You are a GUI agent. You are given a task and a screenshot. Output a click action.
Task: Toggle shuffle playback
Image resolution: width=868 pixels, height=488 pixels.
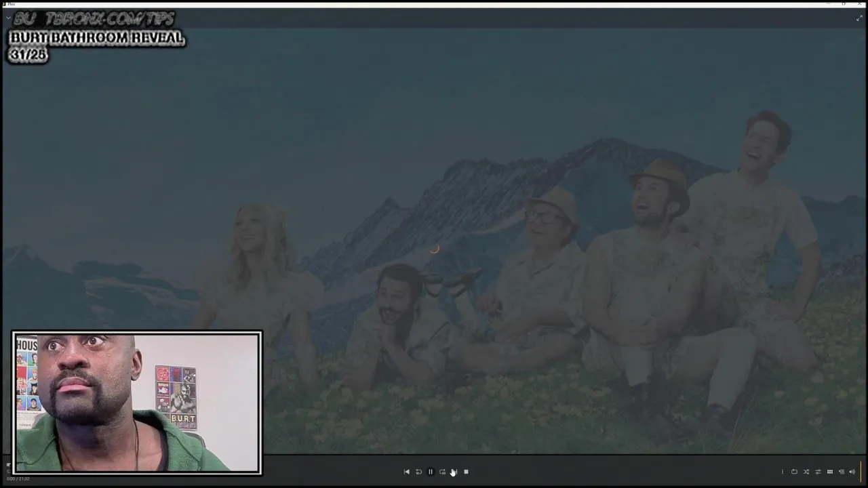tap(806, 472)
